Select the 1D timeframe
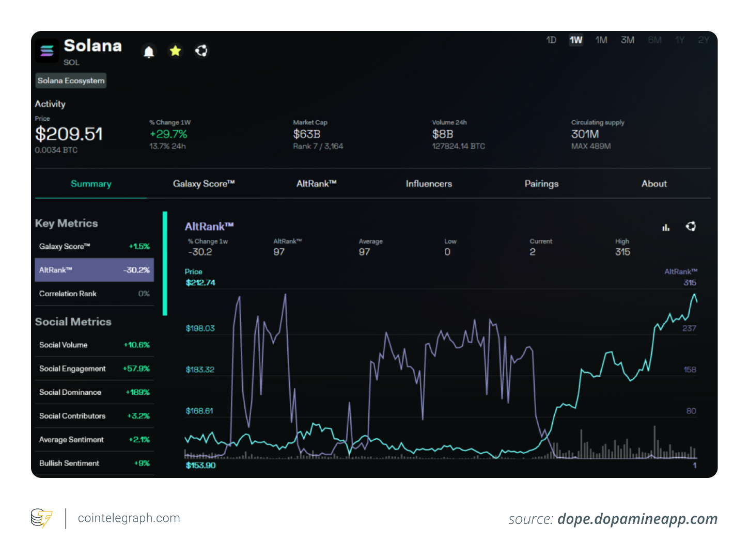The height and width of the screenshot is (560, 749). (551, 40)
